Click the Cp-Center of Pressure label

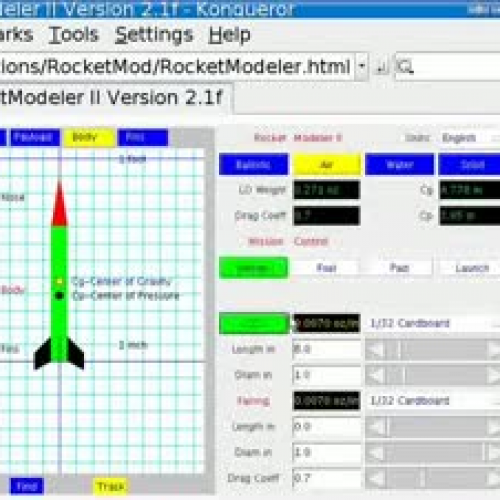point(126,296)
